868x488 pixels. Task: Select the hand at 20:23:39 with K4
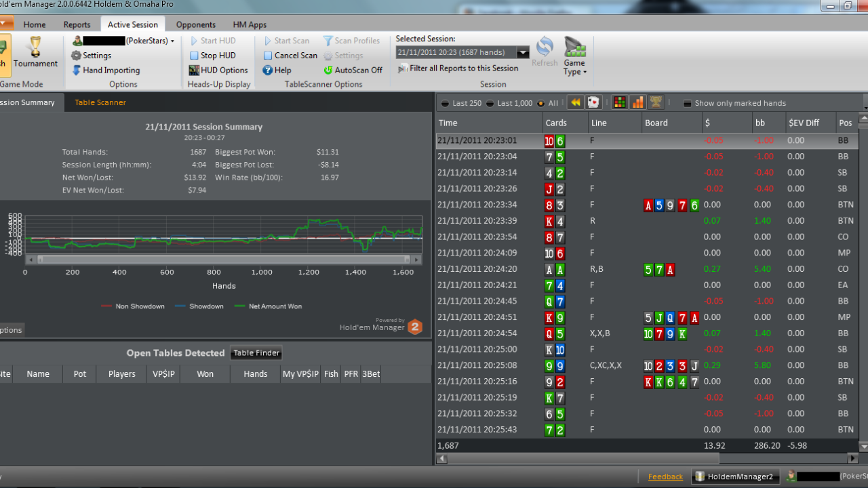click(647, 221)
